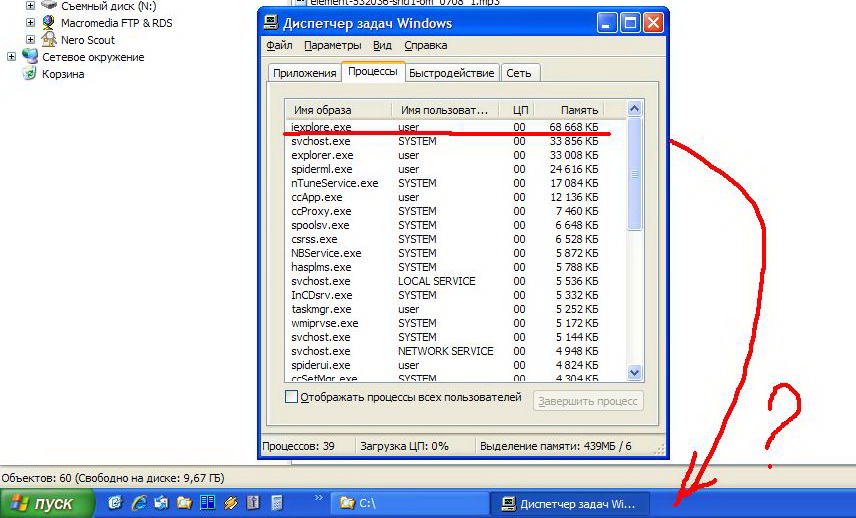Click the Internet Explorer quick launch icon

tap(138, 503)
